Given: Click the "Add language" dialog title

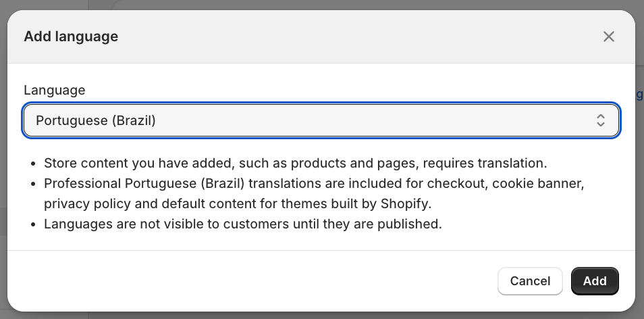Looking at the screenshot, I should (71, 36).
